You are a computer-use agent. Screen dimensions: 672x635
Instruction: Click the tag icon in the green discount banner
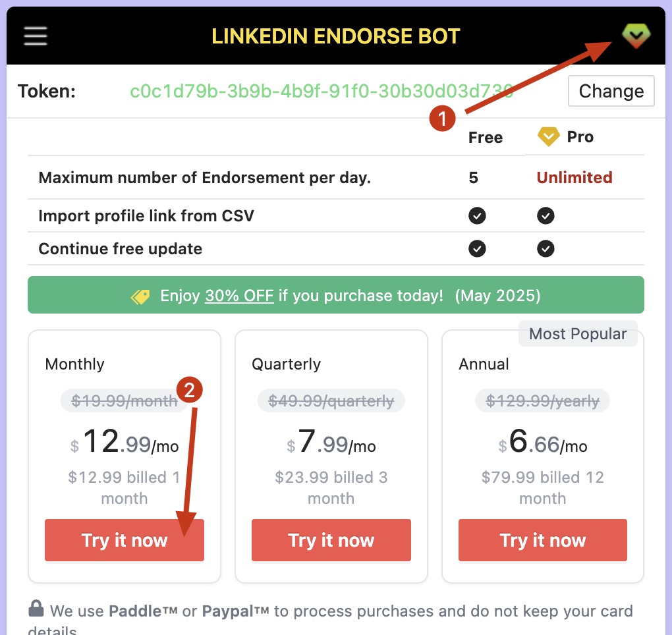coord(140,295)
